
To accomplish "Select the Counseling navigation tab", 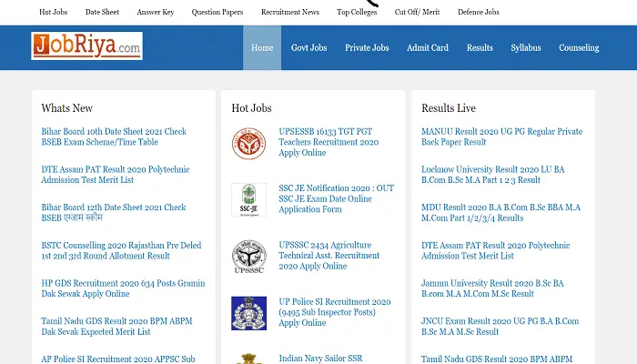I will pos(579,47).
